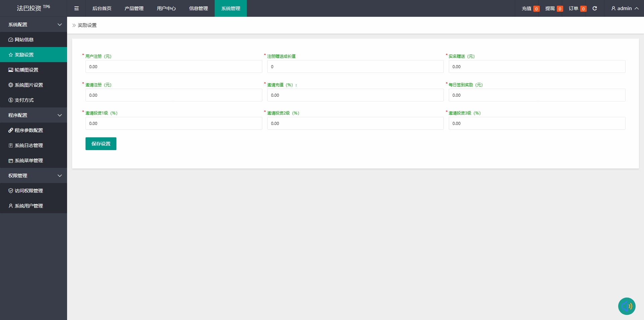The image size is (644, 320).
Task: Open 程序参数配置 in the sidebar
Action: (x=29, y=130)
